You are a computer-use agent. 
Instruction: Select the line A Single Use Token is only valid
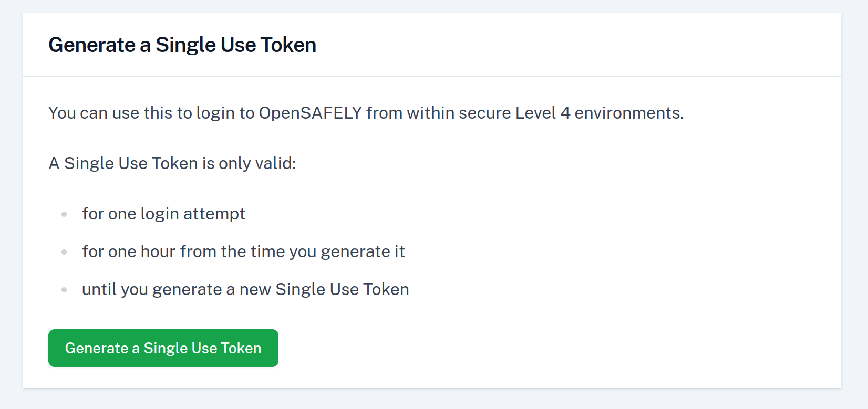(172, 163)
